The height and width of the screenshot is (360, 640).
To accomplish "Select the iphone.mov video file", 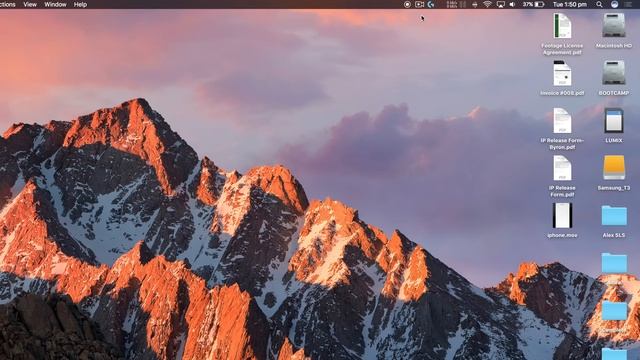I will pos(562,216).
